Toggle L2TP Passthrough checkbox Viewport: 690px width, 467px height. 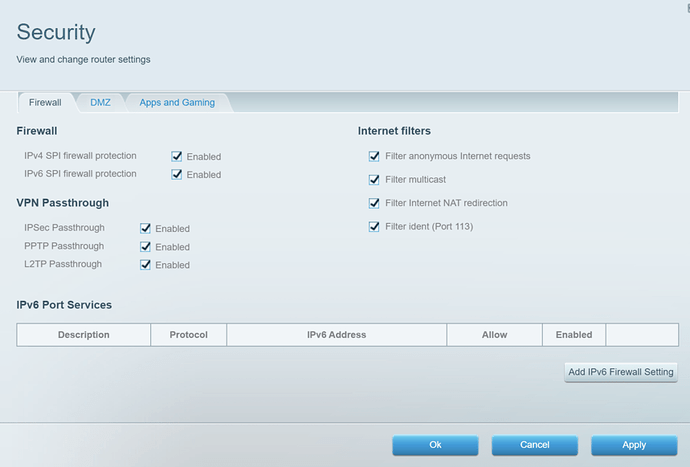(145, 265)
